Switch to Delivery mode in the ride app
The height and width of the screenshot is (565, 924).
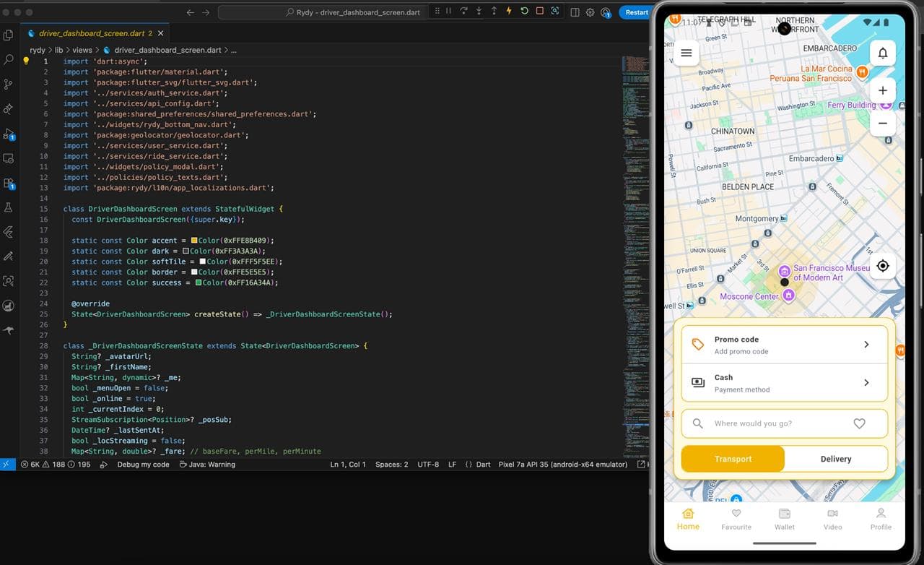tap(835, 459)
